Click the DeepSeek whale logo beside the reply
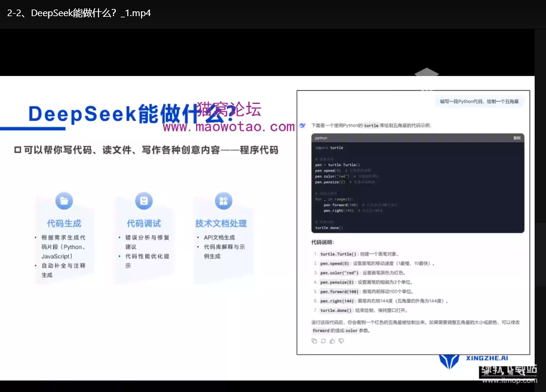 302,125
